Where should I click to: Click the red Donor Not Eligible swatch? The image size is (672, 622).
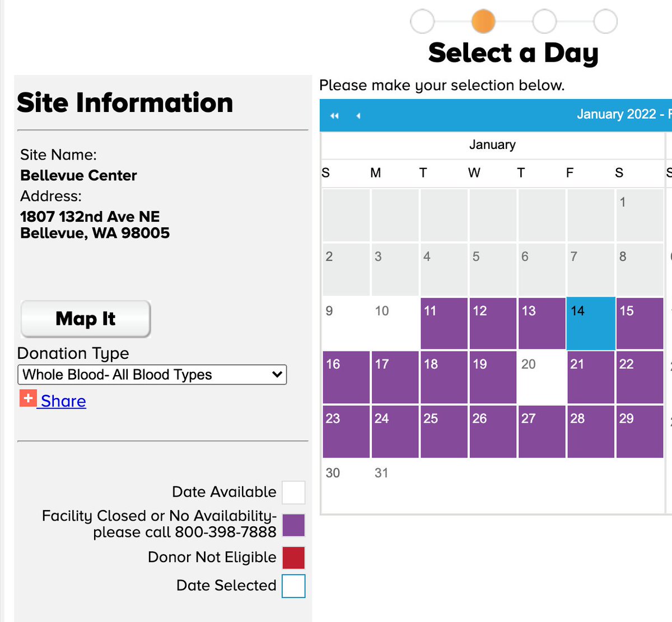(293, 558)
